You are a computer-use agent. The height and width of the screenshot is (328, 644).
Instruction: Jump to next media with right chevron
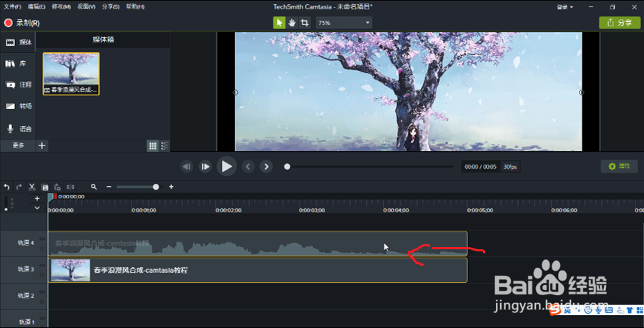266,166
